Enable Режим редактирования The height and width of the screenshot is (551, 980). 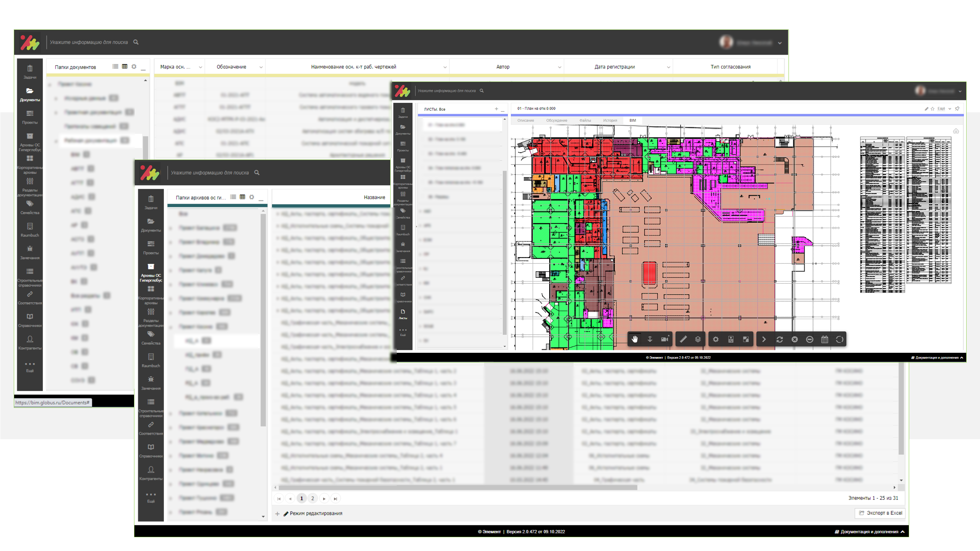[312, 514]
